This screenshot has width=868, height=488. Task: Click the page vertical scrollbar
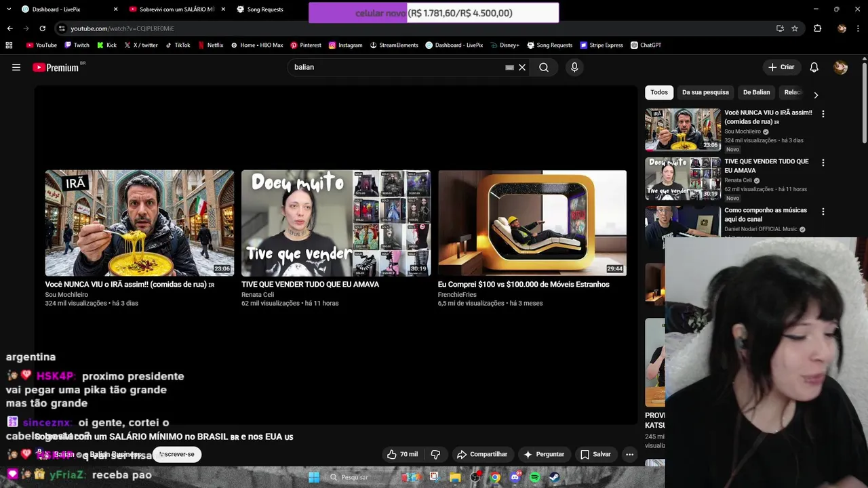click(x=865, y=102)
